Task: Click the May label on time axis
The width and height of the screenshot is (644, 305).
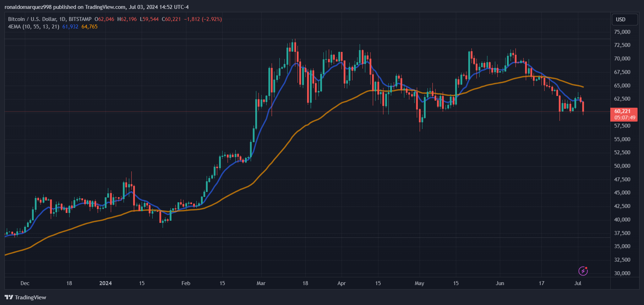Action: point(419,283)
